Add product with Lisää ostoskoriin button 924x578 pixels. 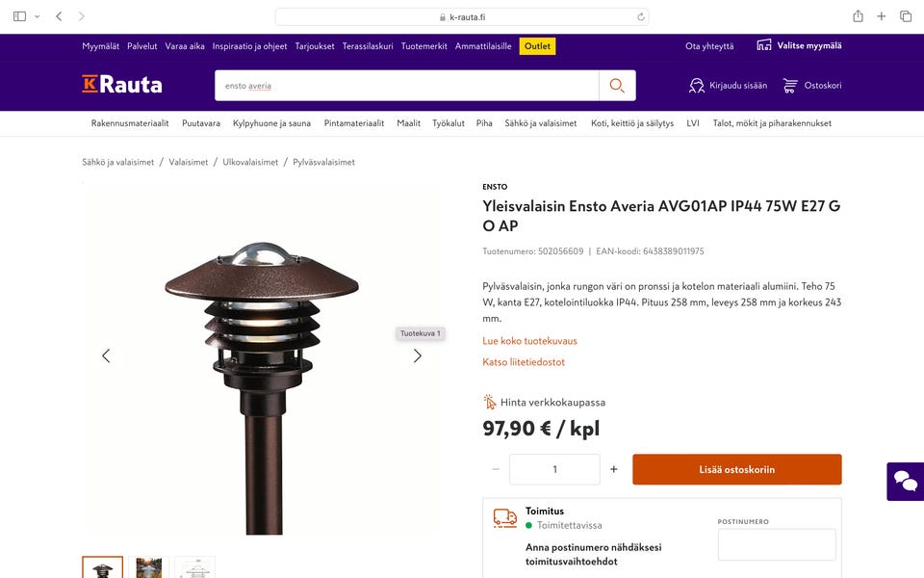point(736,469)
